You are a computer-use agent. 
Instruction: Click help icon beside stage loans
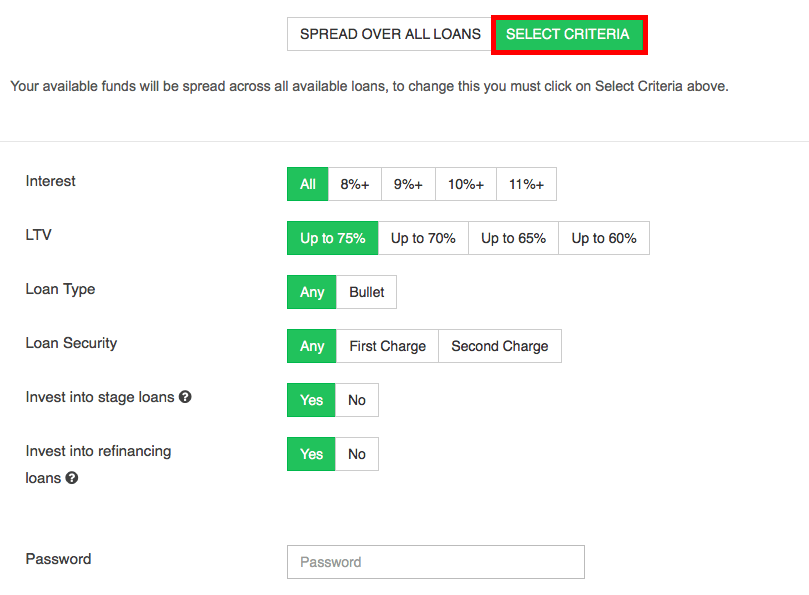(185, 397)
